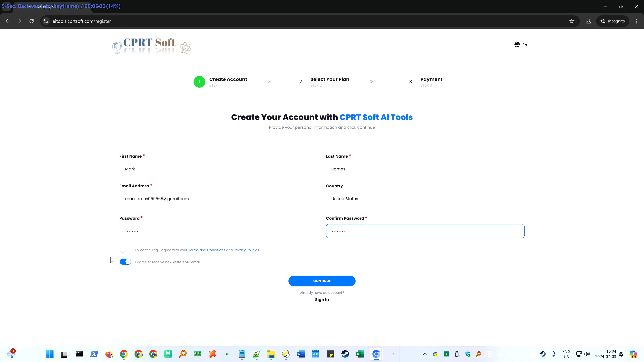
Task: Open Steam from taskbar
Action: tap(345, 354)
